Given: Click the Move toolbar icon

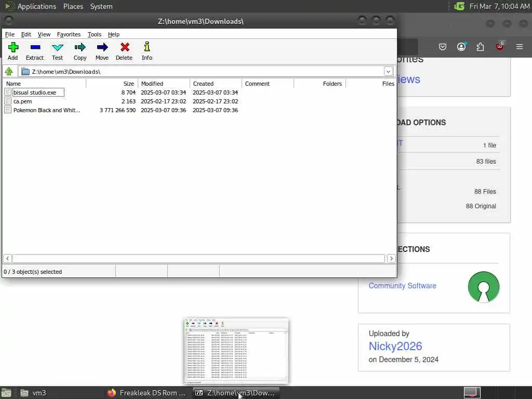Looking at the screenshot, I should click(102, 47).
